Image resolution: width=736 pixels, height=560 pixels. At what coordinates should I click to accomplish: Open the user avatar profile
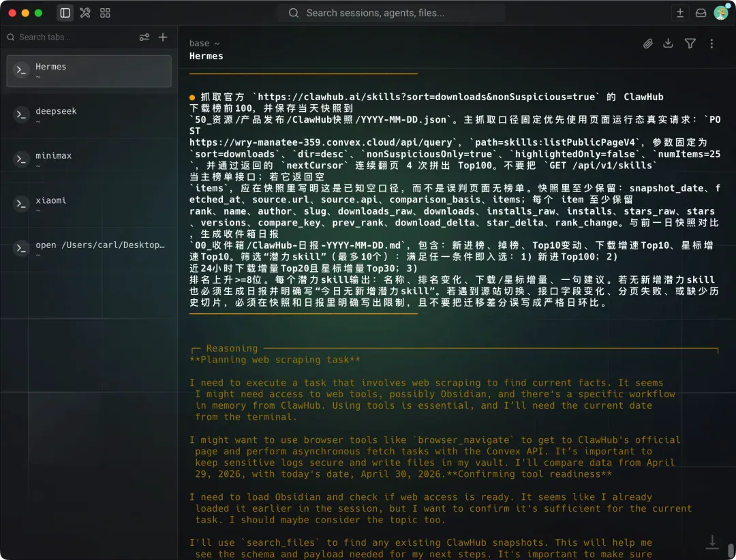pyautogui.click(x=721, y=13)
